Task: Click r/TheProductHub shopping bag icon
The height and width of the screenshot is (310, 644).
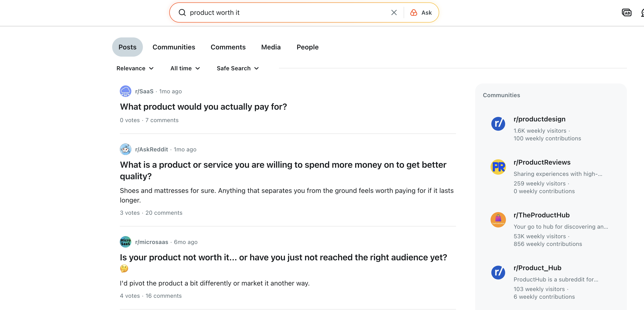Action: coord(498,220)
